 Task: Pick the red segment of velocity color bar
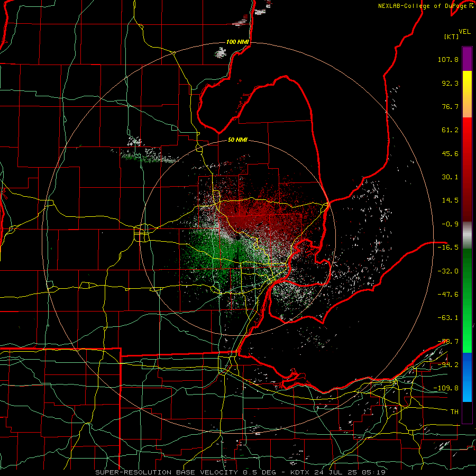point(467,169)
